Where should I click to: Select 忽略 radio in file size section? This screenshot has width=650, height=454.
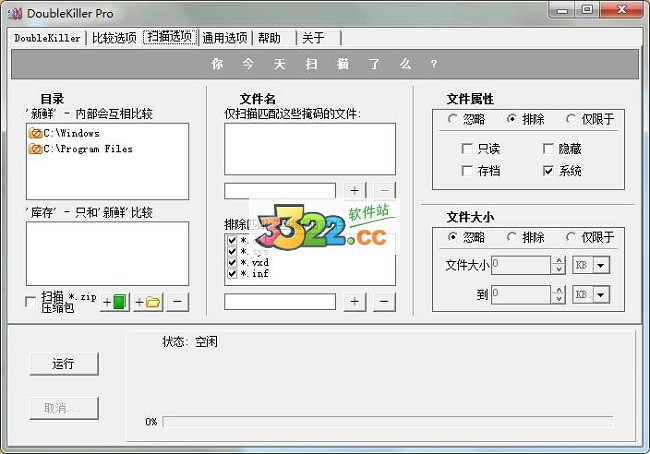(452, 237)
